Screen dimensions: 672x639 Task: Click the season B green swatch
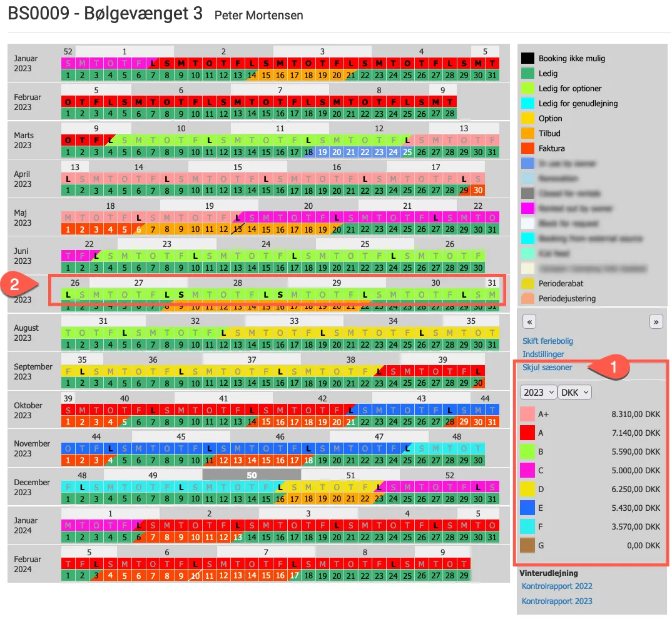(x=527, y=451)
